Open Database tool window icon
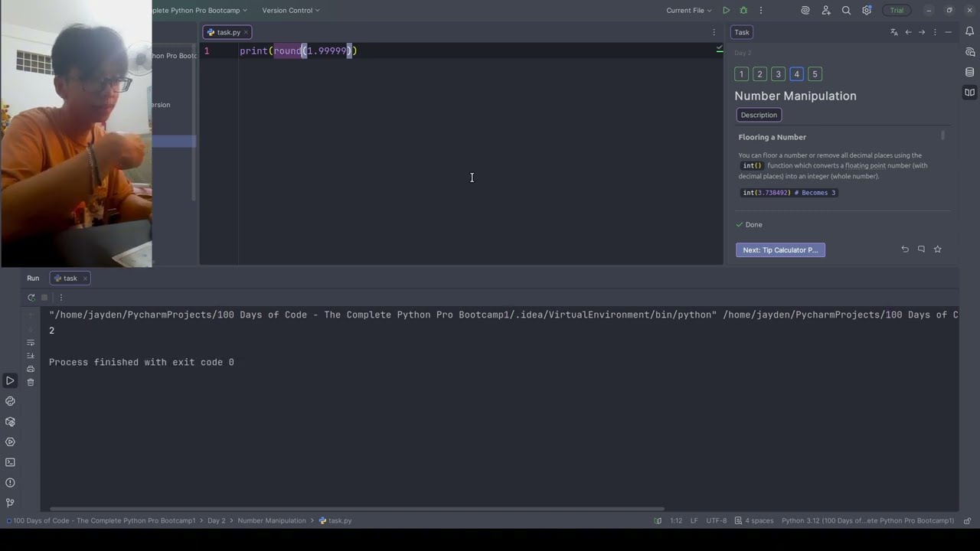980x551 pixels. pos(969,72)
